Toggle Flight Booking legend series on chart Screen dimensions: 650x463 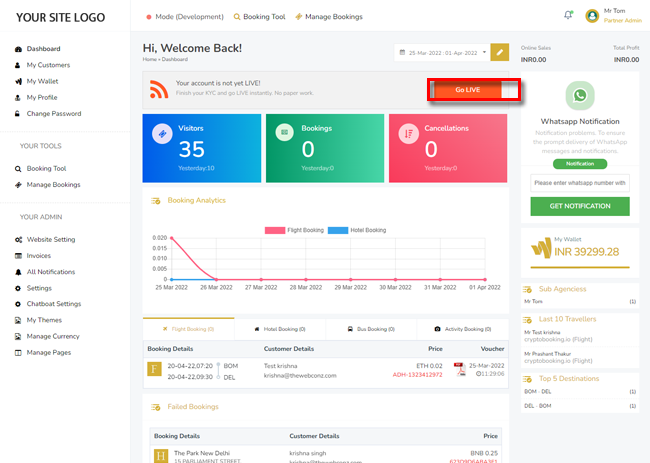(x=294, y=230)
